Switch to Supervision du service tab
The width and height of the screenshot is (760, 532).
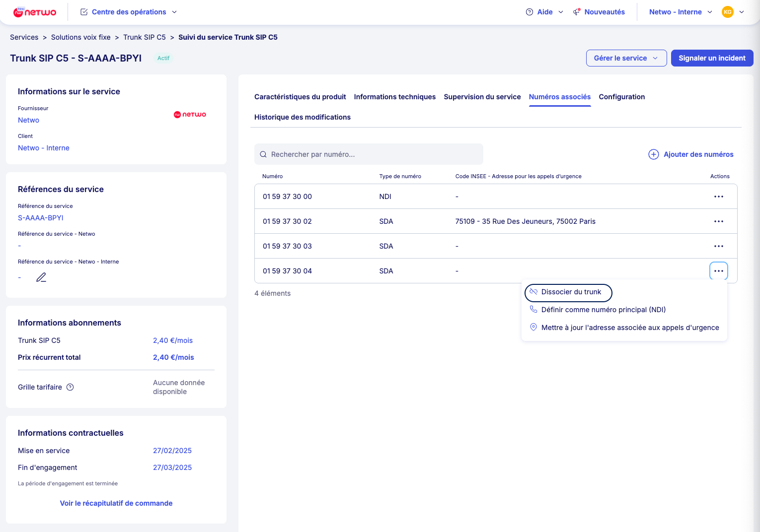pyautogui.click(x=482, y=97)
